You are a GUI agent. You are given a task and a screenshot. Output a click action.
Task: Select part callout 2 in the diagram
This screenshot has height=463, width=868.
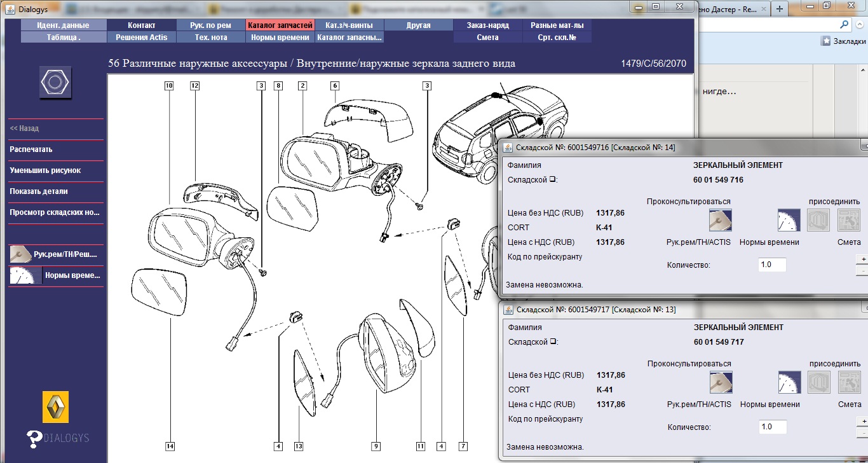[302, 85]
